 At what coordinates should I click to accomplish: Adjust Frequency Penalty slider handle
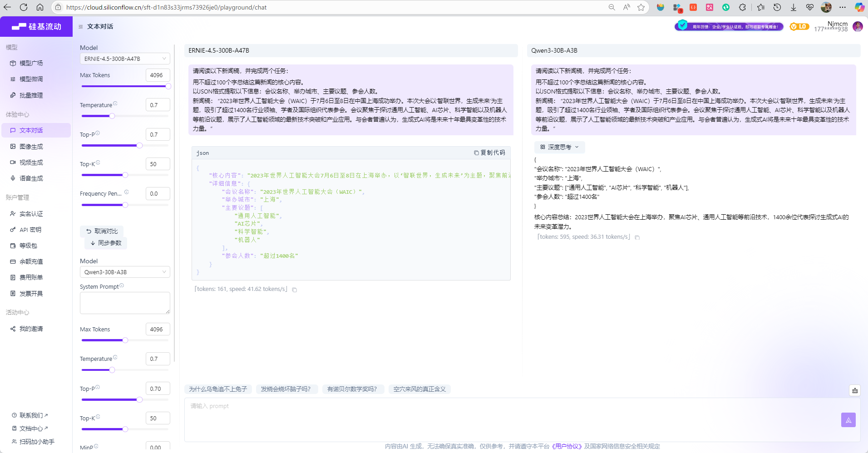(125, 205)
